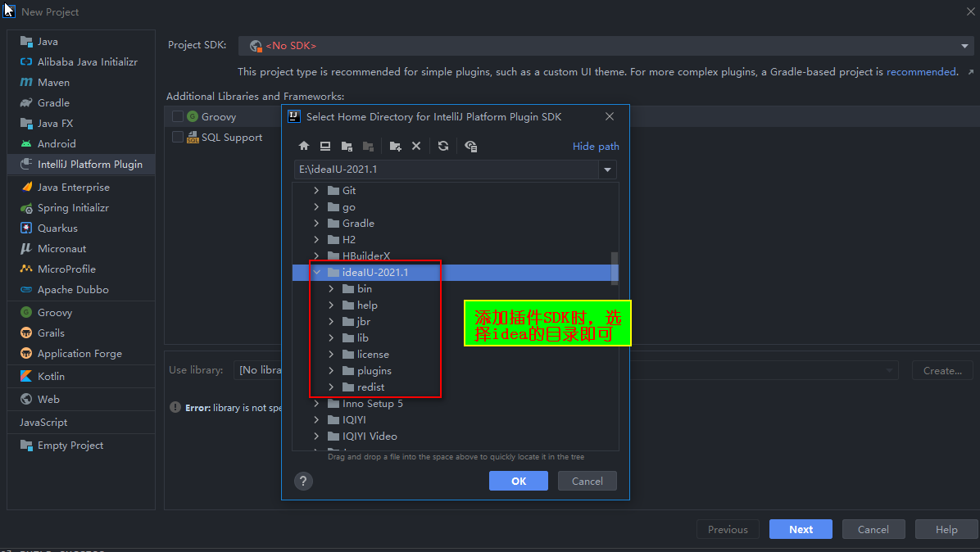Click the Project directory toolbar icon
The height and width of the screenshot is (552, 980).
(347, 146)
